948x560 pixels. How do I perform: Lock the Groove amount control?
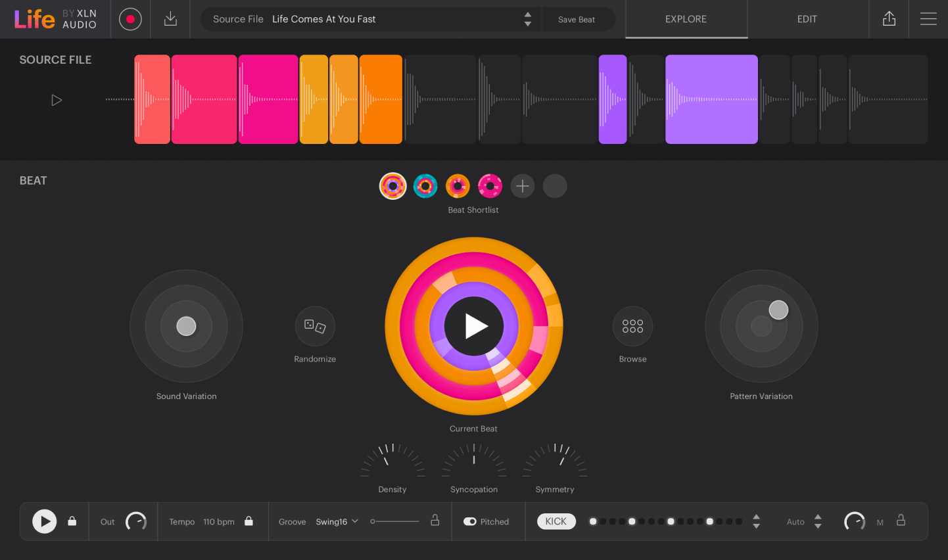coord(435,521)
